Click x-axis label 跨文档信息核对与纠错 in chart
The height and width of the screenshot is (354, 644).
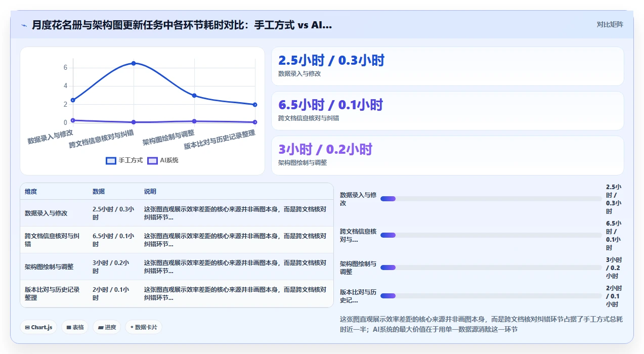101,139
